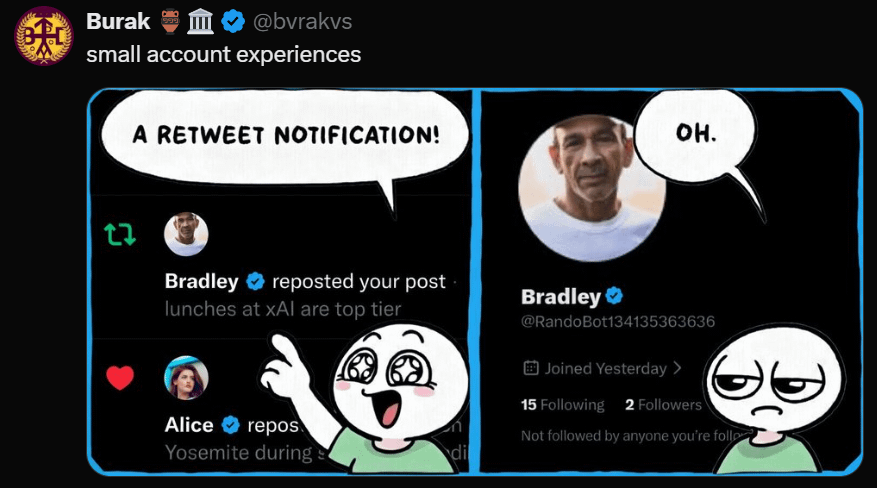877x488 pixels.
Task: Click the "A RETWEET NOTIFICATION!" speech bubble
Action: pos(285,134)
